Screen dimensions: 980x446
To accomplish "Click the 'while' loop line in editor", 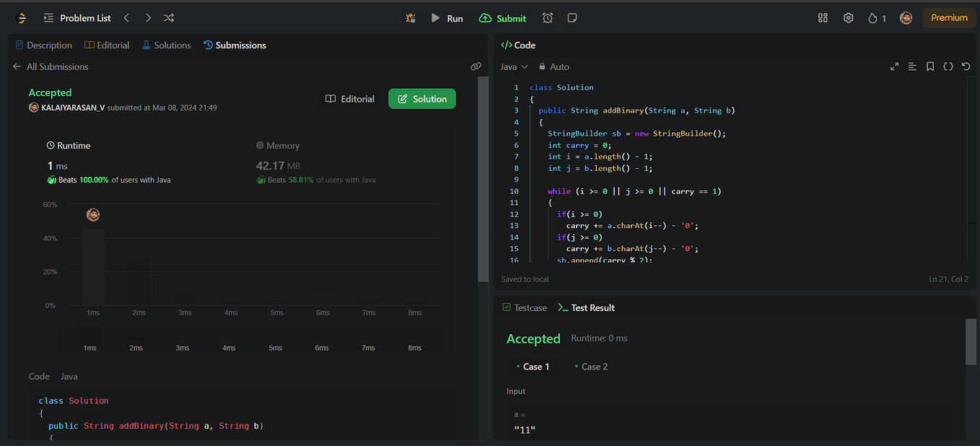I will pyautogui.click(x=634, y=191).
